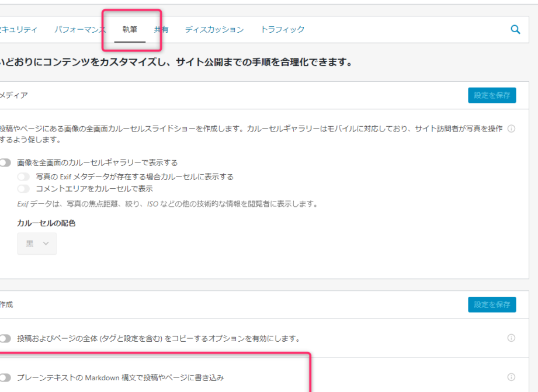This screenshot has width=538, height=392.
Task: Switch to the 執筆 tab
Action: pos(130,29)
